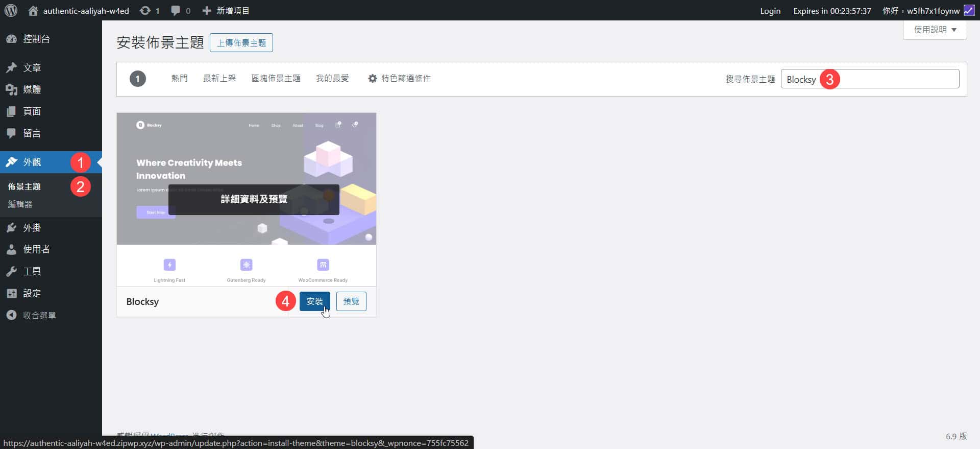The height and width of the screenshot is (449, 980).
Task: Open the authentic-aaliyah-w4ed site link
Action: [x=86, y=11]
